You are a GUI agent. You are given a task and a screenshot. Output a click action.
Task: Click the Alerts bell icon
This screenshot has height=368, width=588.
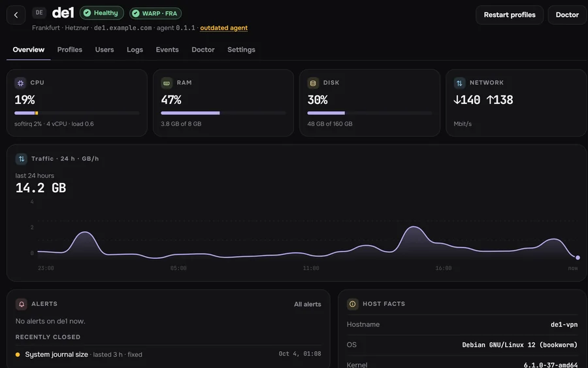(22, 304)
